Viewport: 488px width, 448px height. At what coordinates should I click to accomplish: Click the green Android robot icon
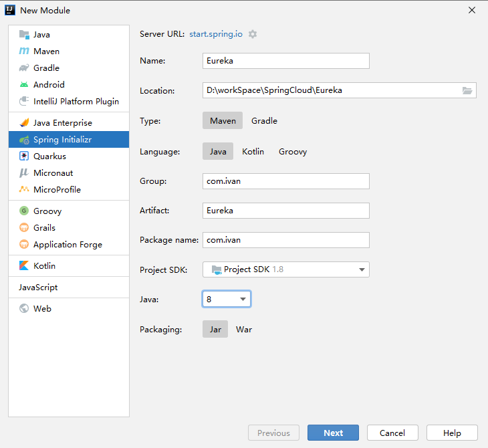pos(24,84)
